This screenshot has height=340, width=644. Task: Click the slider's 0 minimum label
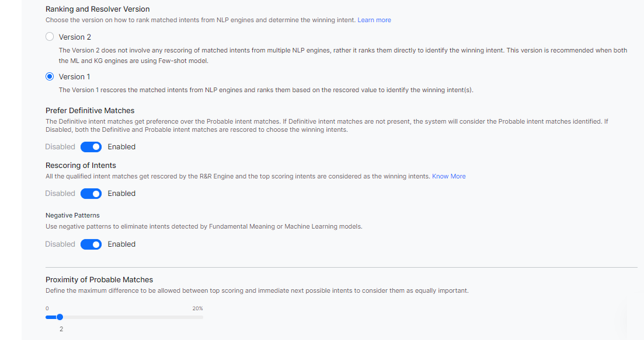[47, 308]
